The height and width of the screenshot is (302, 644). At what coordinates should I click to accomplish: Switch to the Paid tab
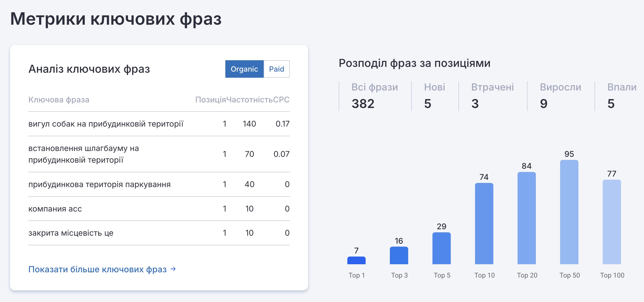tap(276, 69)
